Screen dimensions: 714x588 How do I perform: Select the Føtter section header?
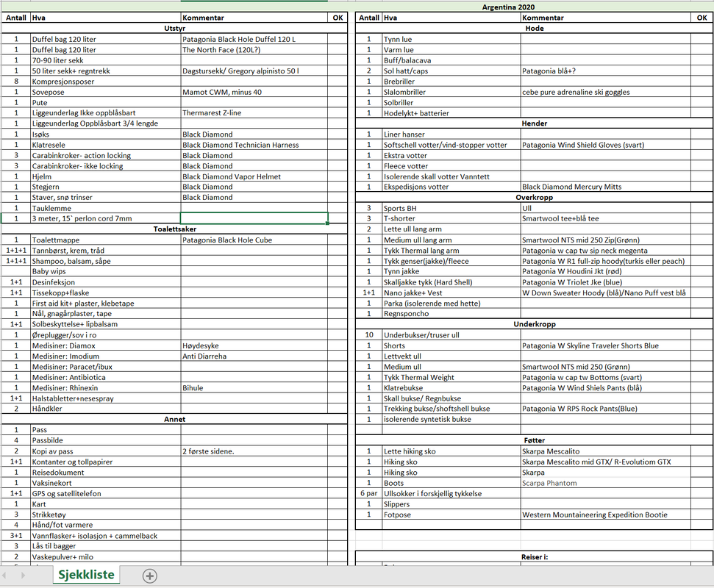[x=534, y=440]
